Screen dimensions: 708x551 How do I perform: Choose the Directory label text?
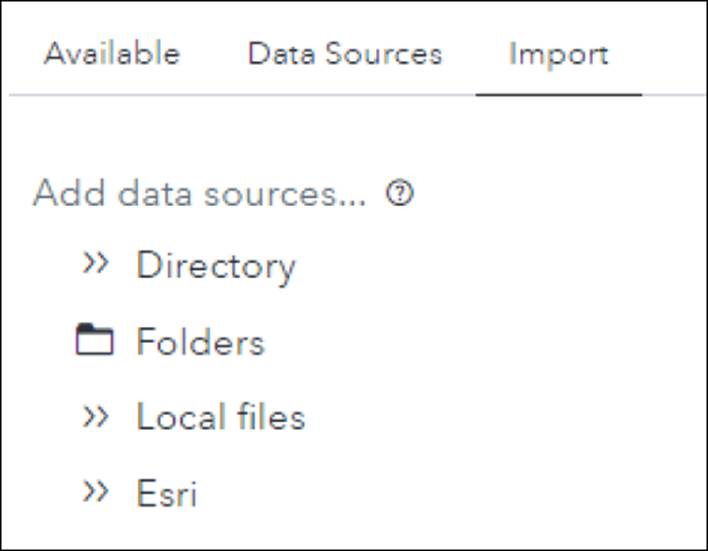216,266
